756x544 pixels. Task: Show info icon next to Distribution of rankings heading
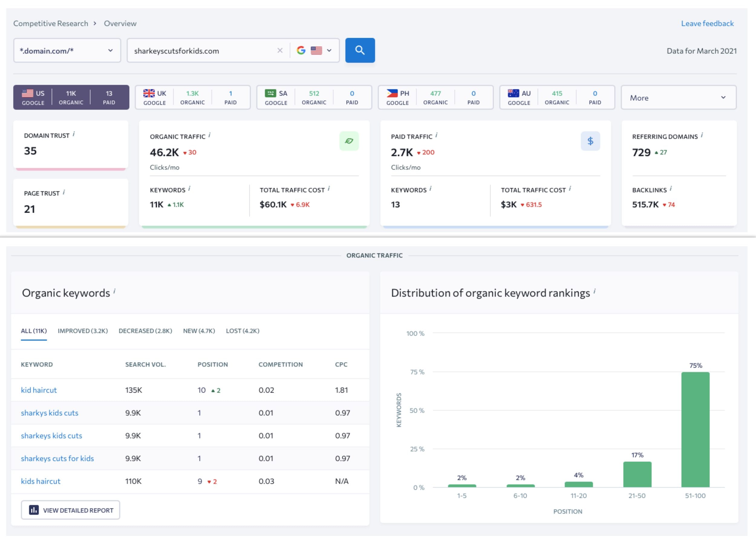(x=595, y=291)
